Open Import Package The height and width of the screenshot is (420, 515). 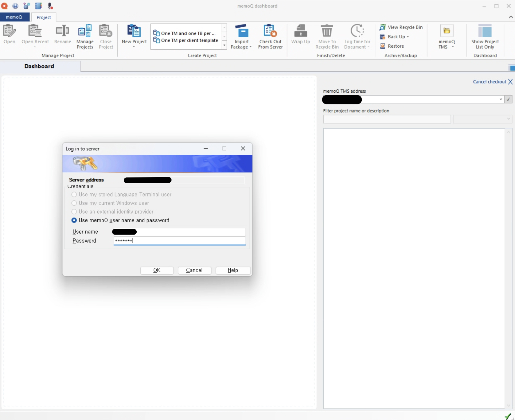[x=241, y=37]
